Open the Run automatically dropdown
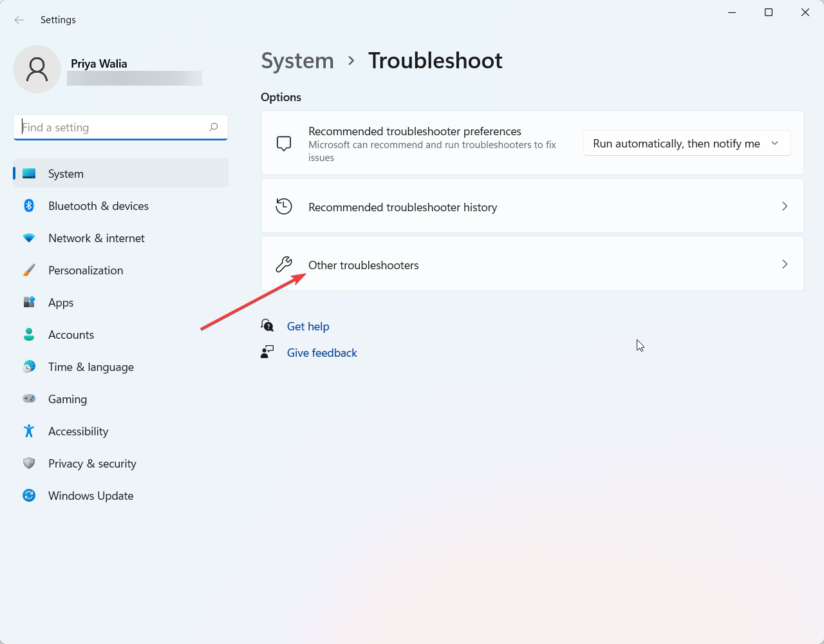Image resolution: width=824 pixels, height=644 pixels. 686,143
